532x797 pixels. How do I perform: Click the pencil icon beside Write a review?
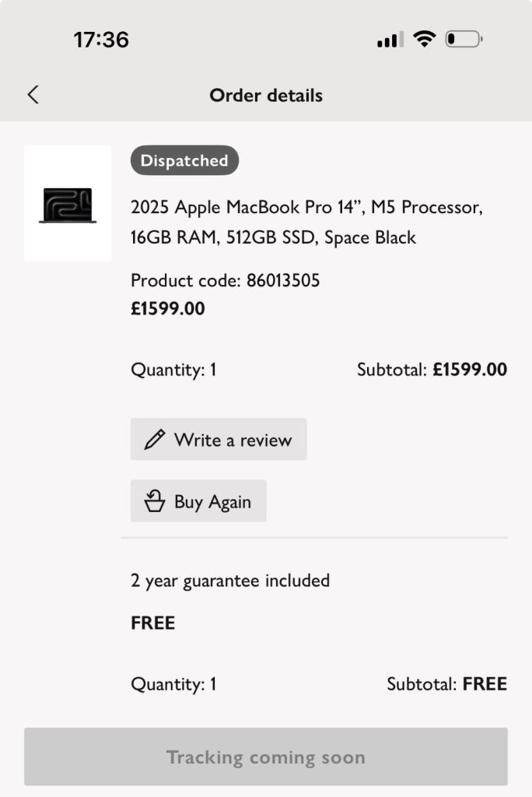[155, 440]
